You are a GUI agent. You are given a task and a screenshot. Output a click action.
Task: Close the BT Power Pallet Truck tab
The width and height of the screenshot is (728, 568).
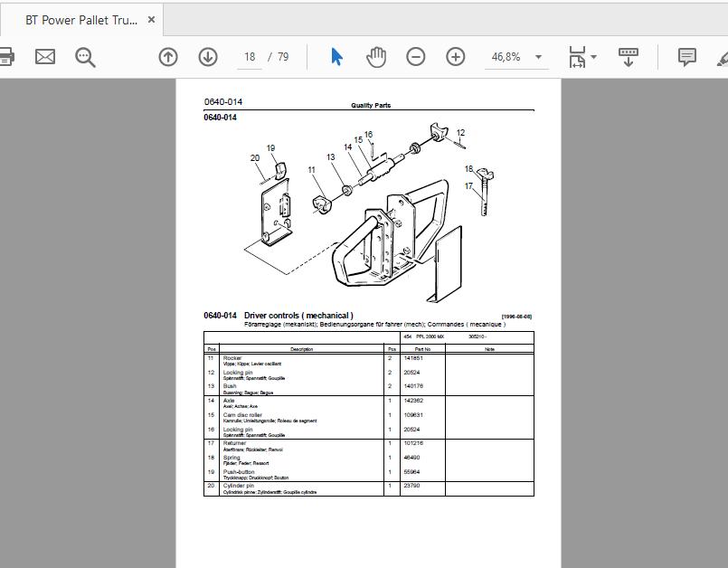pos(151,20)
